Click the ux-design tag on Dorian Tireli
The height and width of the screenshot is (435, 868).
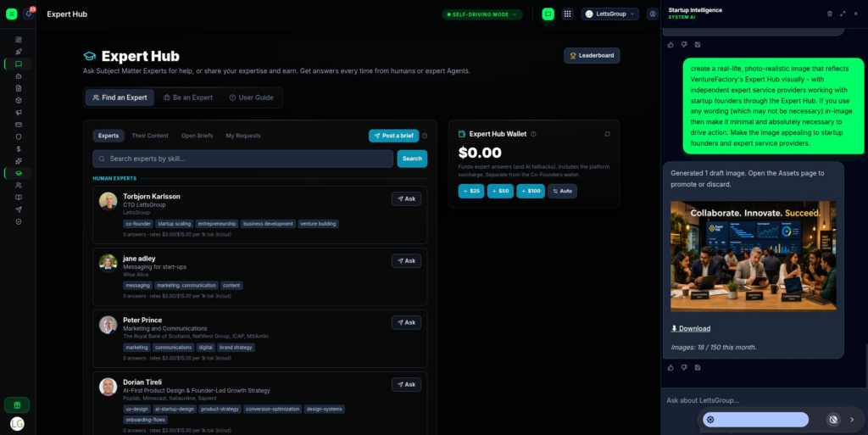136,409
